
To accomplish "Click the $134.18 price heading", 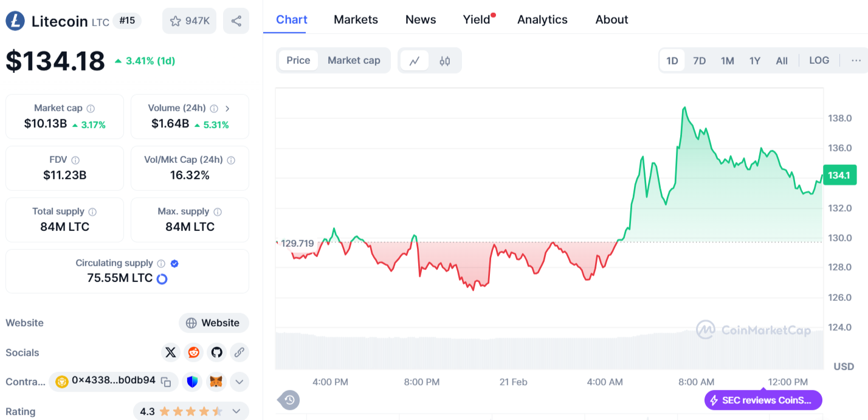I will (x=55, y=61).
